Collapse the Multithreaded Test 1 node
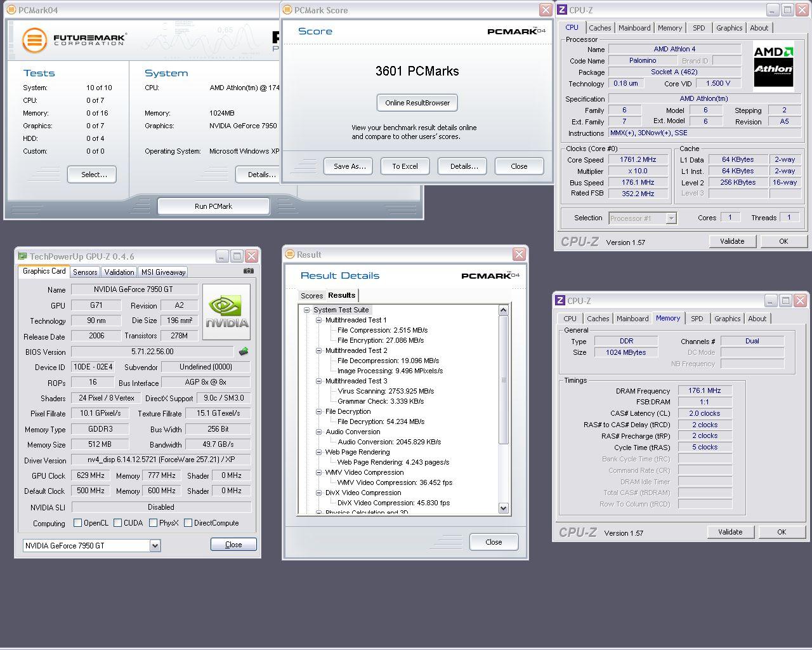The height and width of the screenshot is (650, 812). tap(318, 320)
